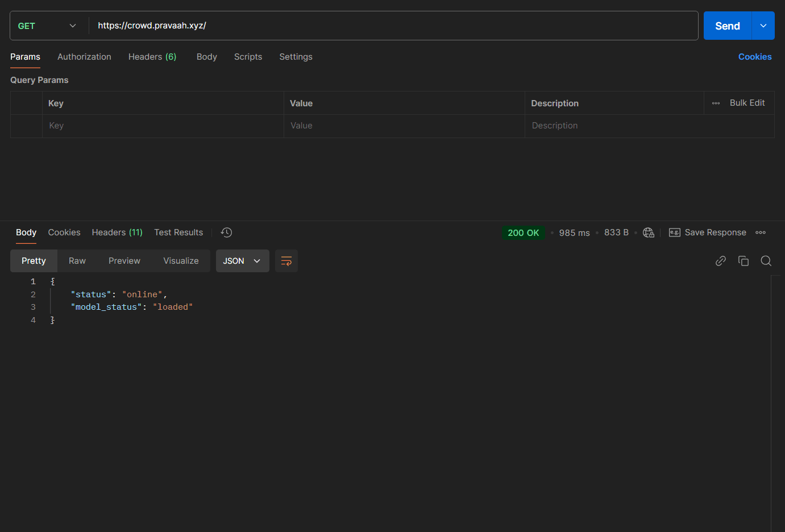Click the Key query parameter field
Screen dimensions: 785x532
[163, 126]
